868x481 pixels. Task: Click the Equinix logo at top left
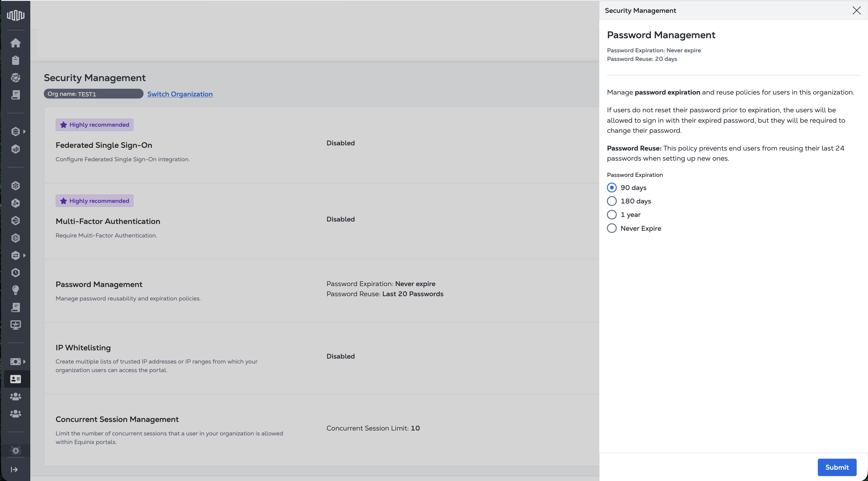[16, 15]
